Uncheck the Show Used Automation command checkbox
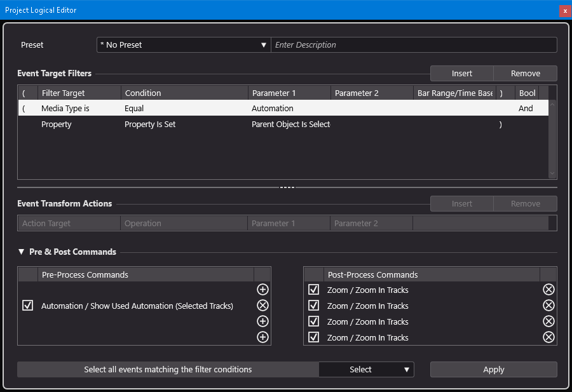Viewport: 572px width, 392px height. pos(27,306)
